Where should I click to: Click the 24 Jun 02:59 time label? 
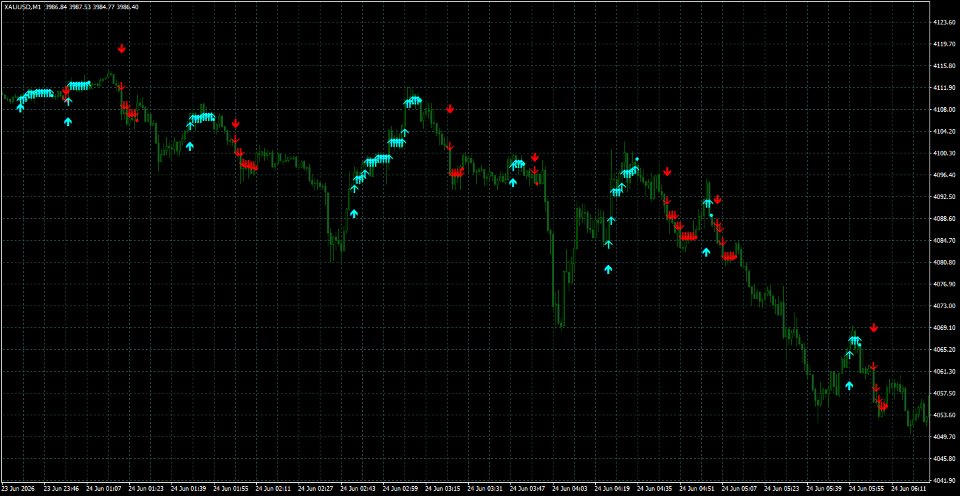tap(400, 489)
